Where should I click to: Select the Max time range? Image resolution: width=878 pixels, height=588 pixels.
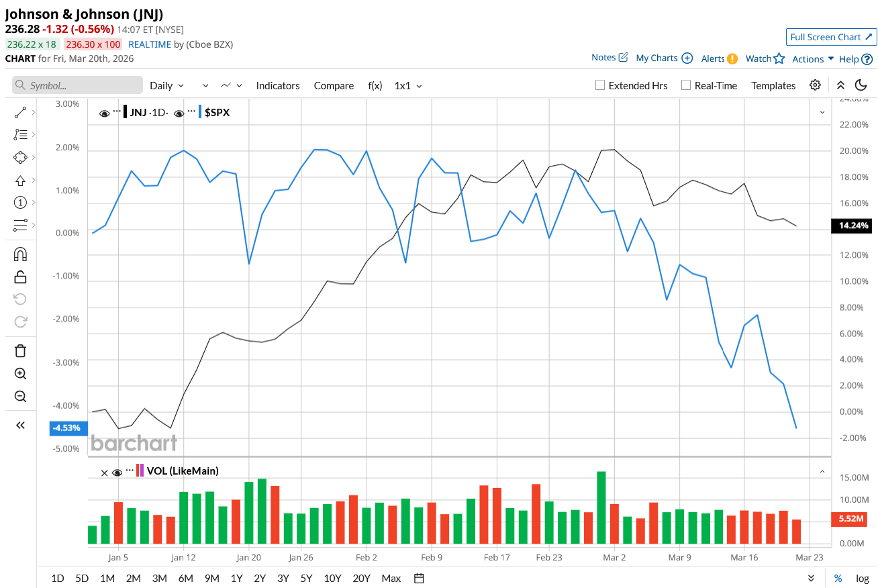coord(391,579)
